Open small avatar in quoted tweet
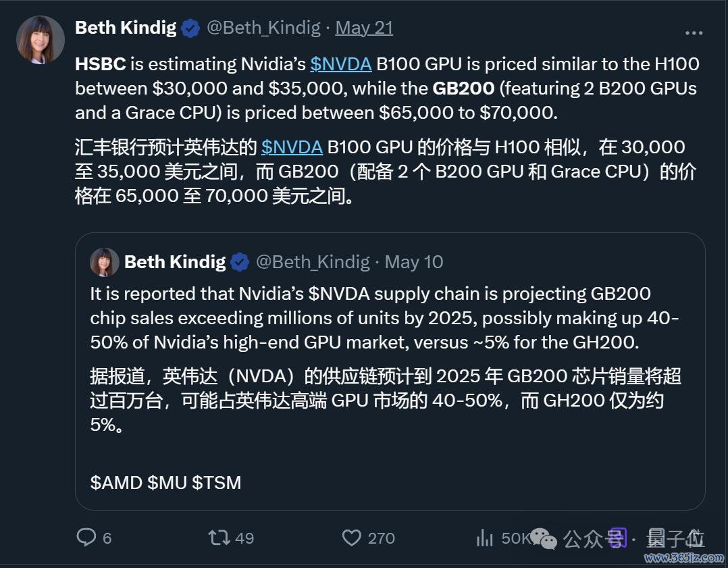The image size is (728, 568). pos(105,263)
